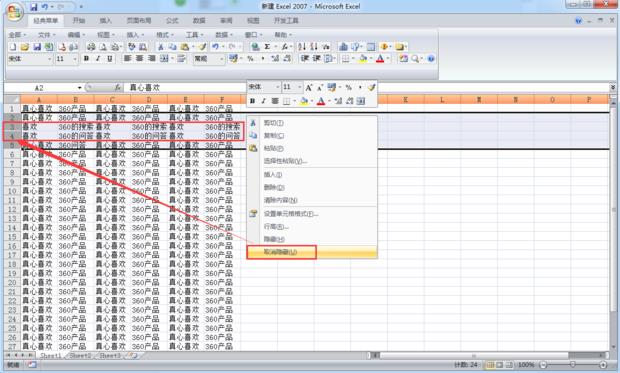Open the Sheet2 worksheet tab
Screen dimensions: 620x373
(x=80, y=356)
